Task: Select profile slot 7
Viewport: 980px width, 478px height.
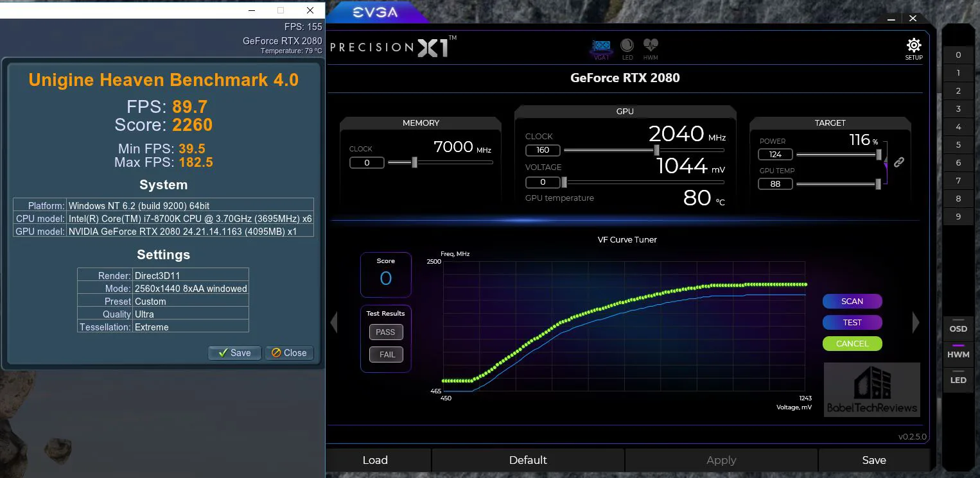Action: (x=958, y=181)
